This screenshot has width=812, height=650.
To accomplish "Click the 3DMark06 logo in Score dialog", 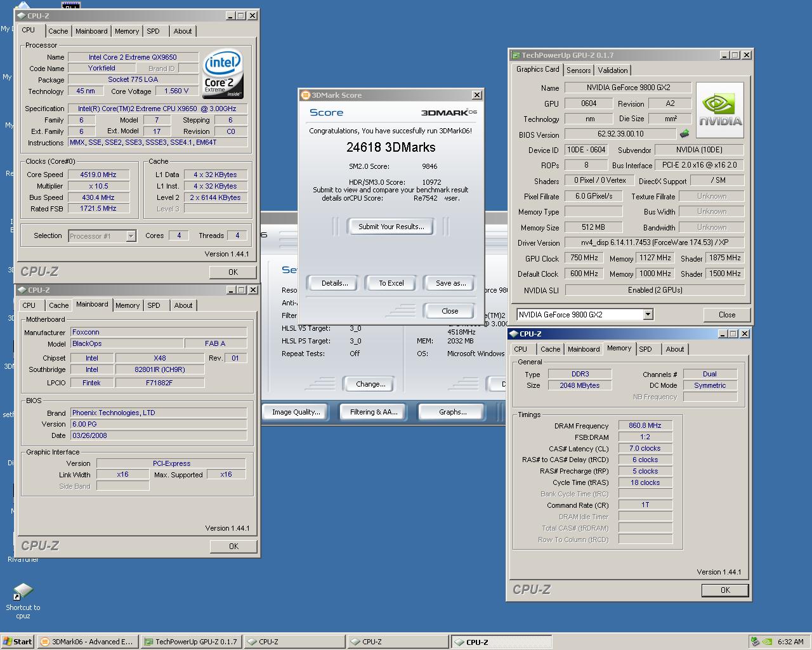I will pos(449,112).
